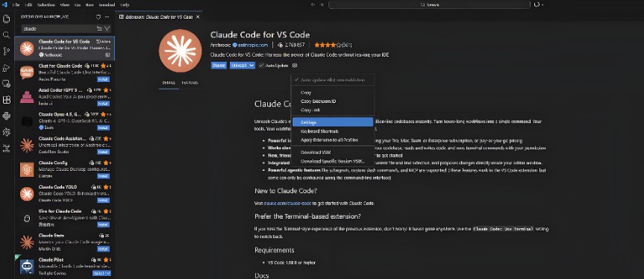The image size is (644, 279).
Task: Open the Uninstall dropdown arrow
Action: [x=251, y=66]
